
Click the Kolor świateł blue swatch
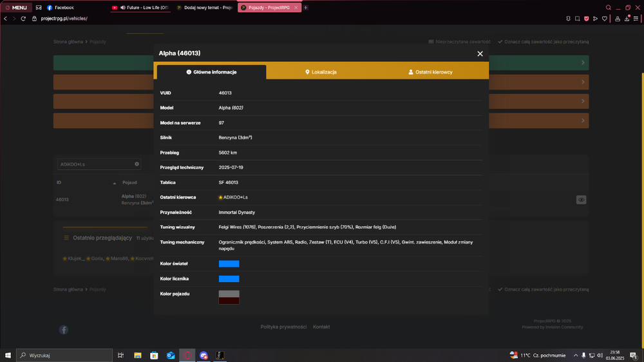tap(229, 264)
